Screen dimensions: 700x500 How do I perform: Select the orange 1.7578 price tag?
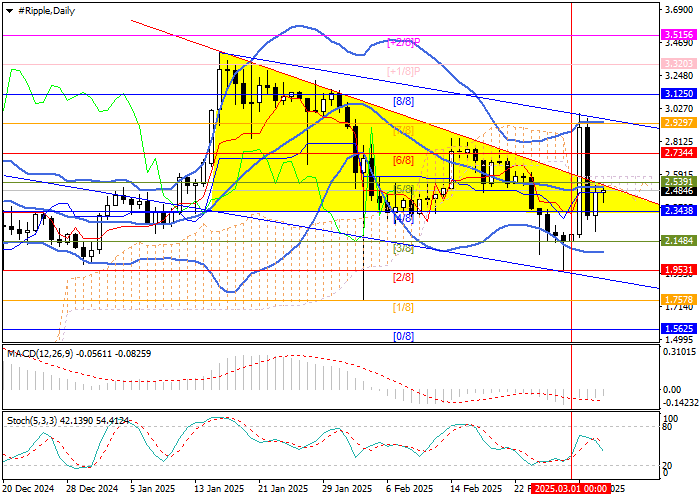point(679,300)
